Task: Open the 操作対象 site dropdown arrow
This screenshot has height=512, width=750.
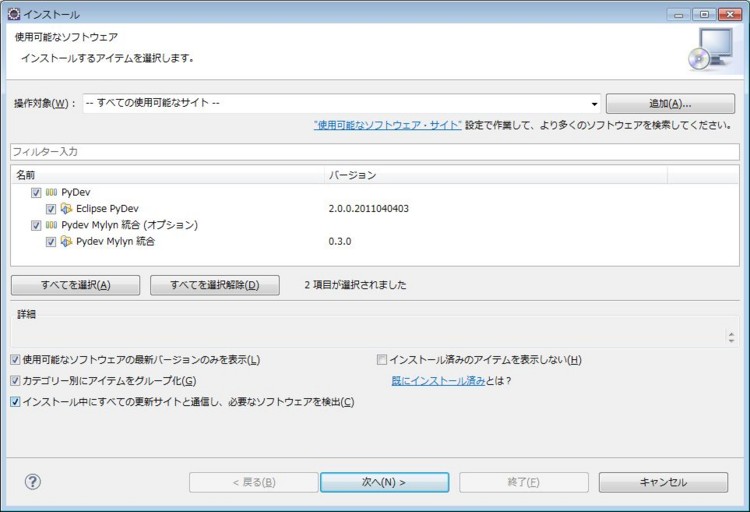Action: point(594,104)
